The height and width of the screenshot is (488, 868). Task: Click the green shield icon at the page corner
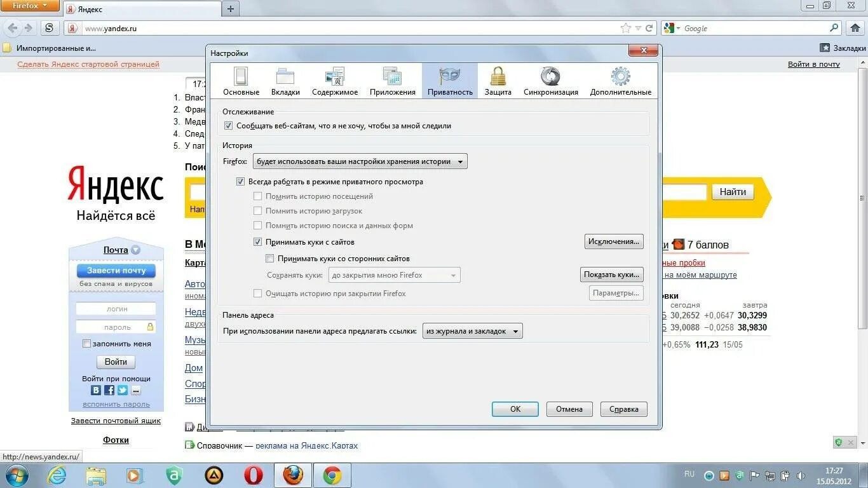tap(839, 442)
